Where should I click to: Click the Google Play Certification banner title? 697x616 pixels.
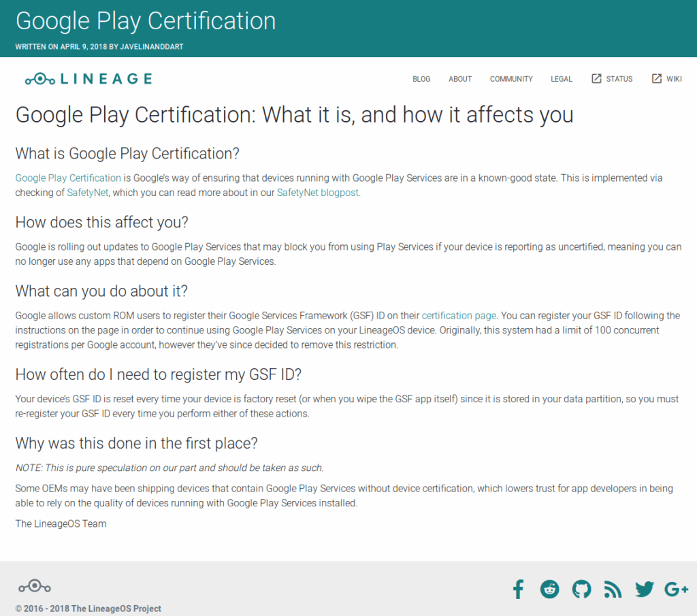click(x=146, y=21)
